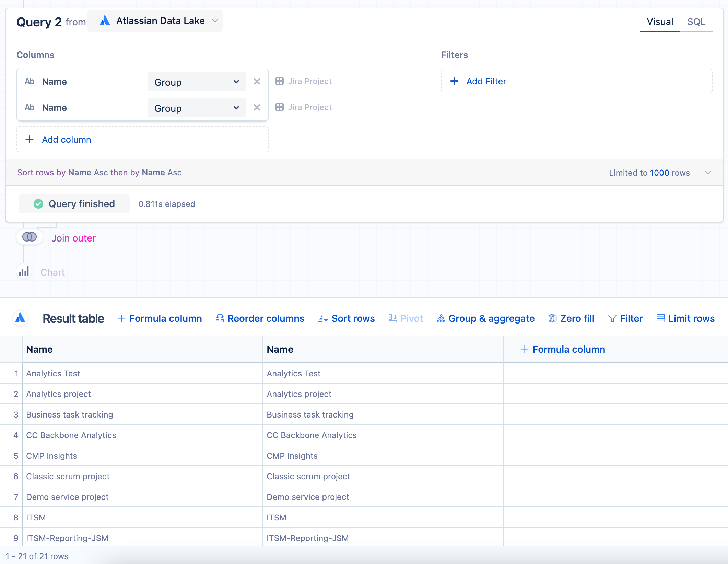
Task: Remove the second Name column with X
Action: pos(257,108)
